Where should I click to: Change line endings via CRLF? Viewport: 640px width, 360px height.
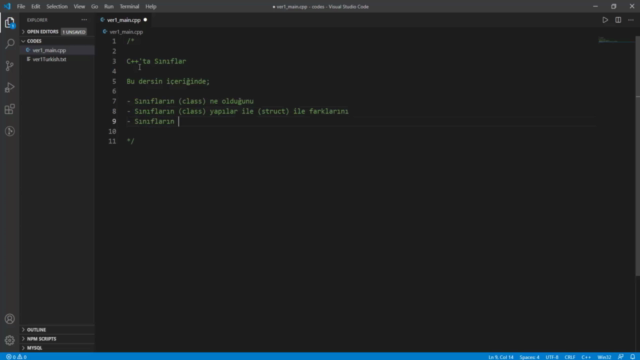[x=570, y=357]
